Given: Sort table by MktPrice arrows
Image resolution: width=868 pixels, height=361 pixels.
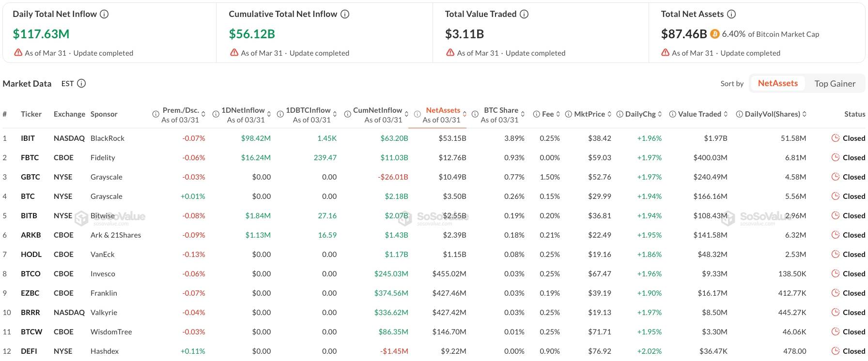Looking at the screenshot, I should point(609,114).
